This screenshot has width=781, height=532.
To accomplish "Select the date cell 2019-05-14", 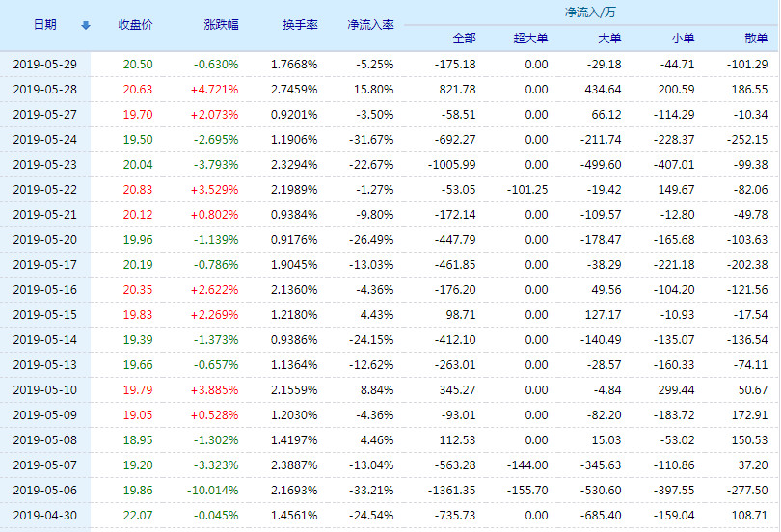I will click(x=44, y=340).
